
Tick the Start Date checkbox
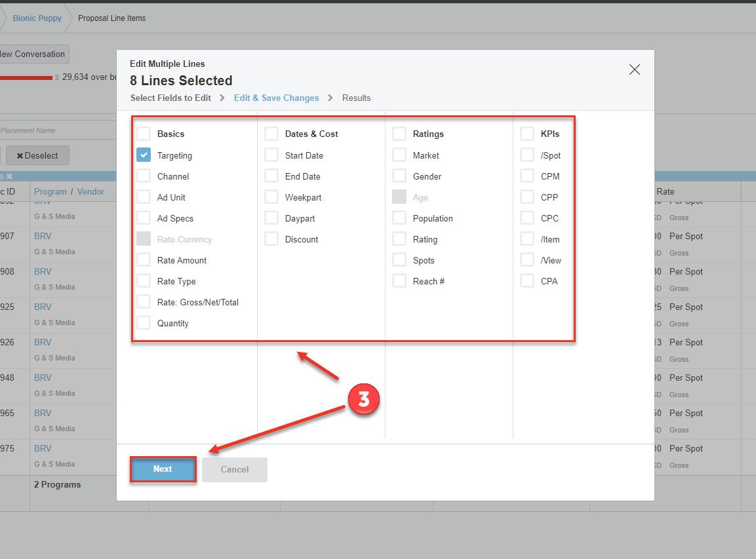click(271, 155)
